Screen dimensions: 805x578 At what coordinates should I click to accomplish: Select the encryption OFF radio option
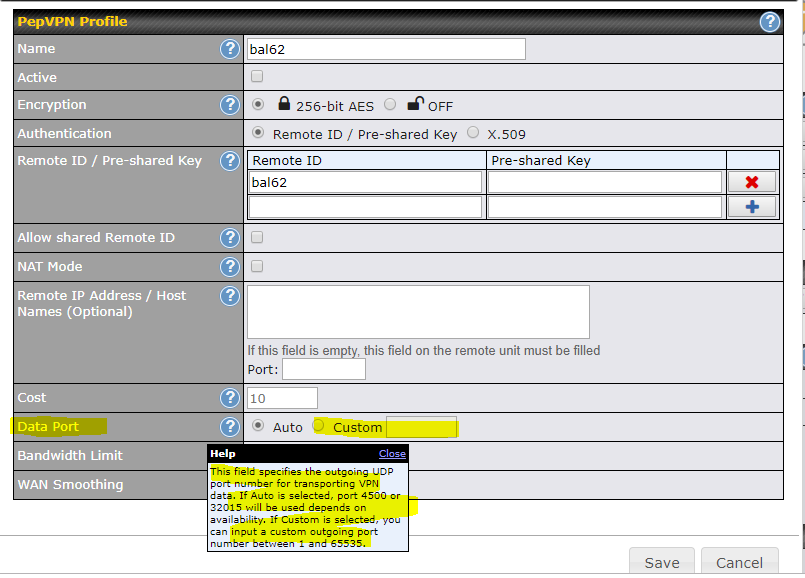(390, 105)
